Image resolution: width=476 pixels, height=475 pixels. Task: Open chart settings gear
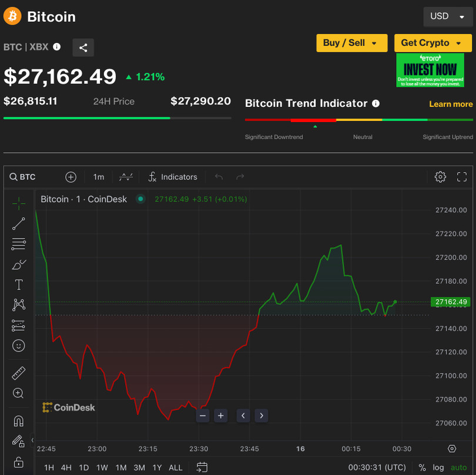click(440, 177)
